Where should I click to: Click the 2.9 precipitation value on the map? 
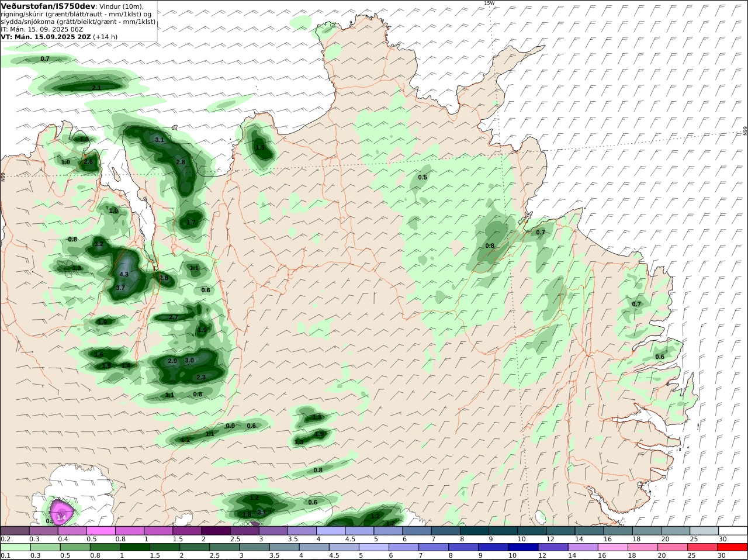(172, 361)
